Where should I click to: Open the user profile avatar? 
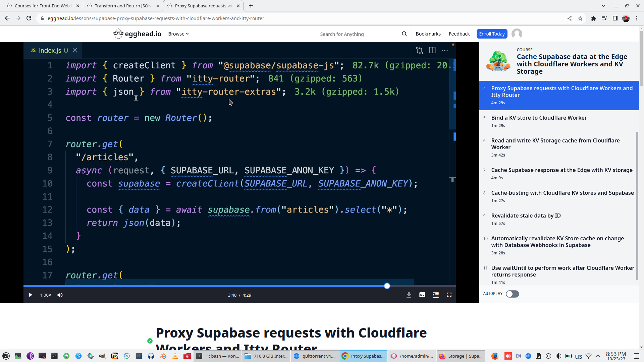[517, 34]
